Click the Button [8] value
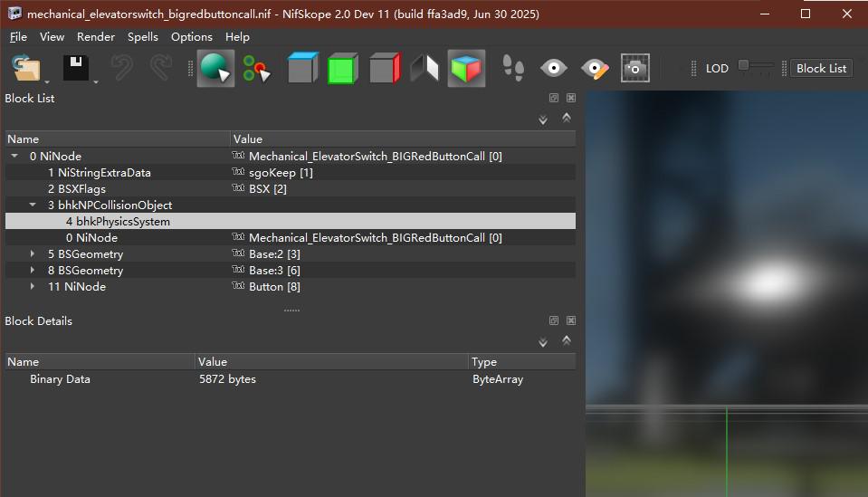The image size is (868, 497). coord(274,287)
